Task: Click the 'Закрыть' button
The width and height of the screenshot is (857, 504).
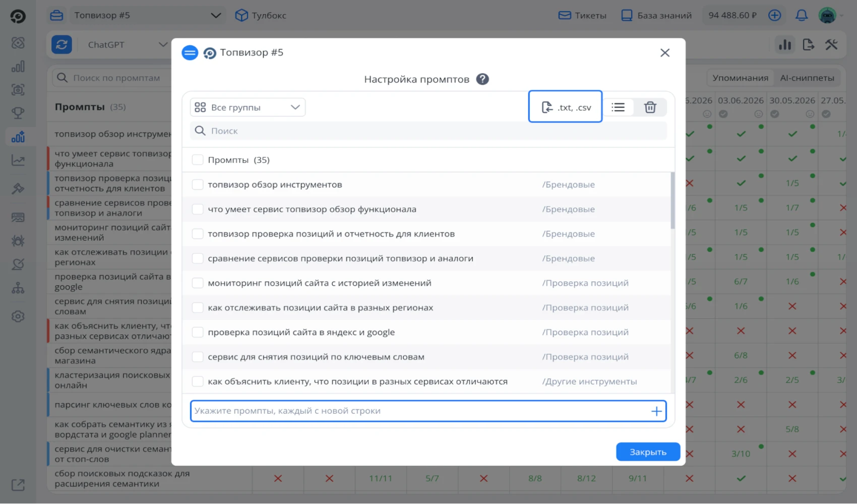Action: pos(648,452)
